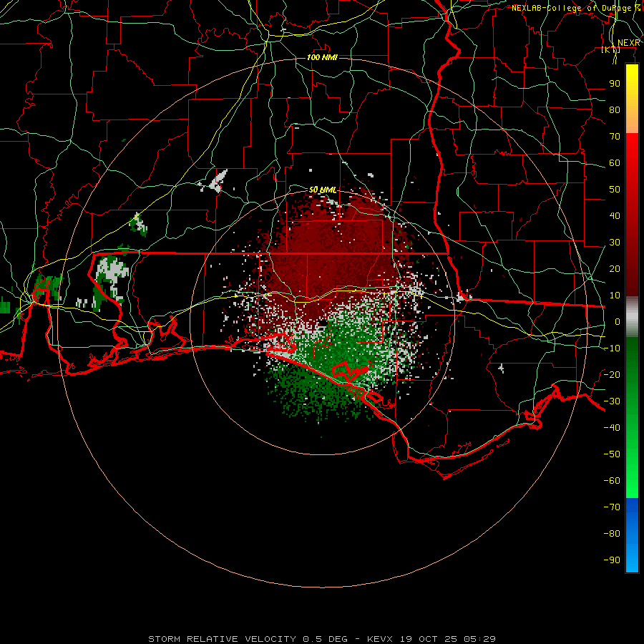
Task: Click the -80 value on the velocity scale
Action: coord(612,534)
